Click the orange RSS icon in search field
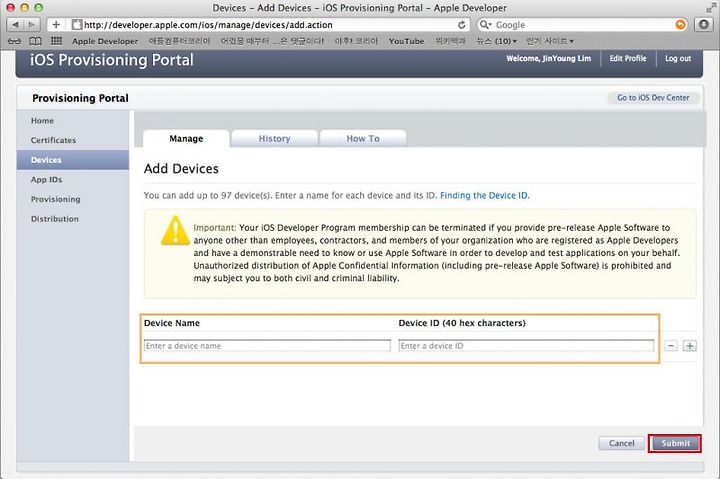720x479 pixels. pyautogui.click(x=681, y=25)
